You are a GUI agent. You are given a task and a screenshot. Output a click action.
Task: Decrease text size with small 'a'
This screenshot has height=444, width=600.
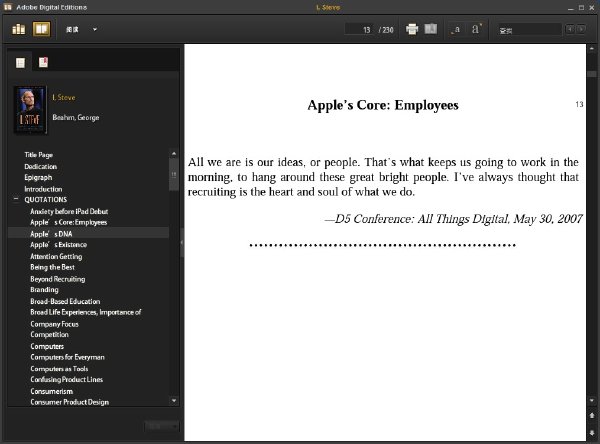click(456, 29)
